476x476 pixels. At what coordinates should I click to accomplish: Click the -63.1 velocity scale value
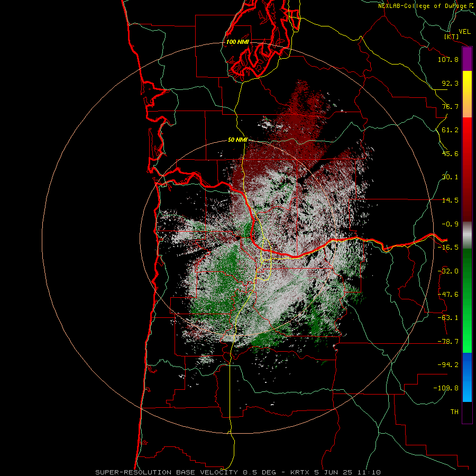click(448, 318)
